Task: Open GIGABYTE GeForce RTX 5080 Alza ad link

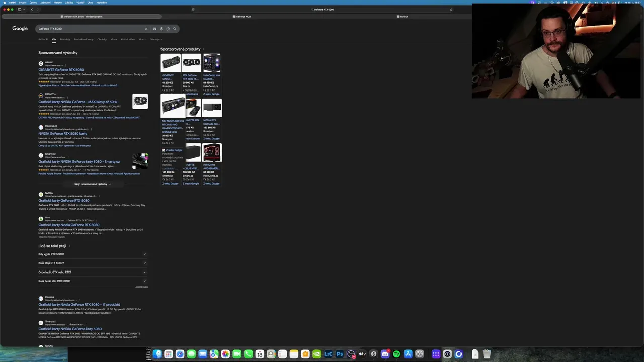Action: click(x=61, y=70)
